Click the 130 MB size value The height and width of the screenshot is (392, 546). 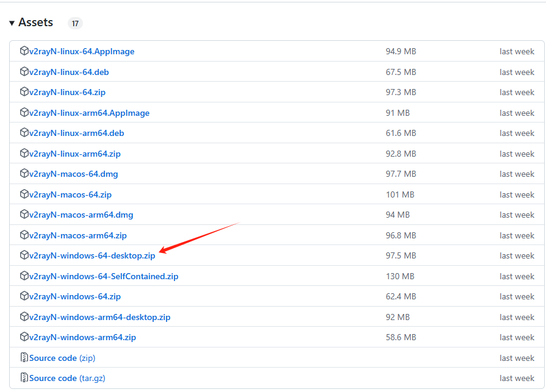[400, 277]
